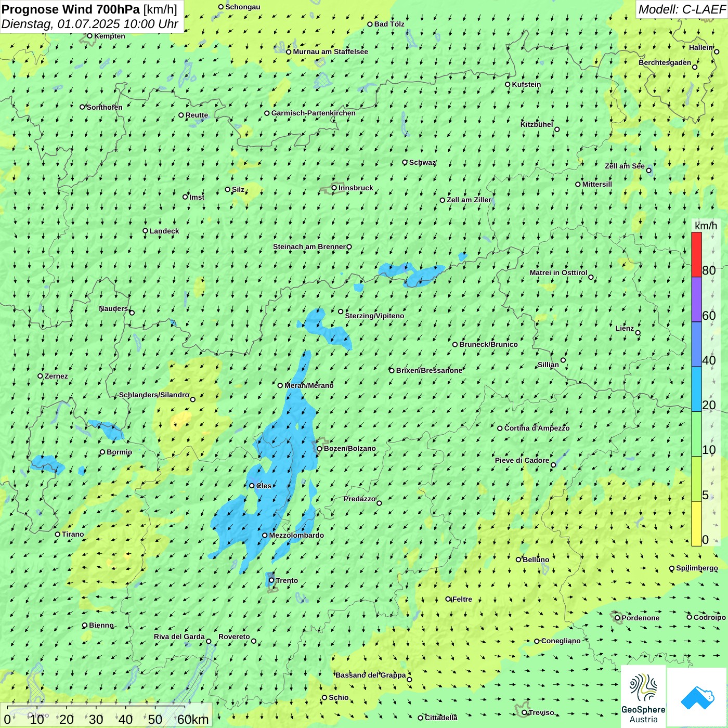
Task: Click the Matrei in Osttirol label
Action: (558, 272)
